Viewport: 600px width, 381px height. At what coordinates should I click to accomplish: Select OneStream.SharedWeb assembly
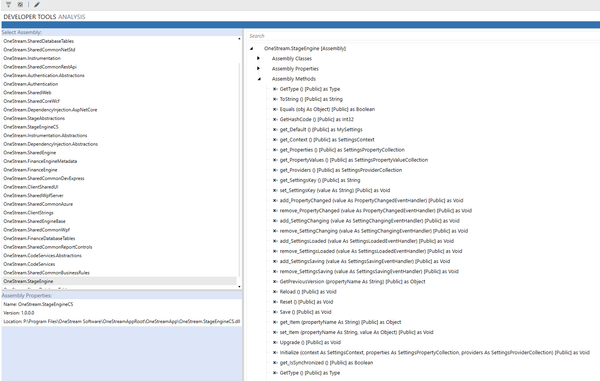click(27, 93)
